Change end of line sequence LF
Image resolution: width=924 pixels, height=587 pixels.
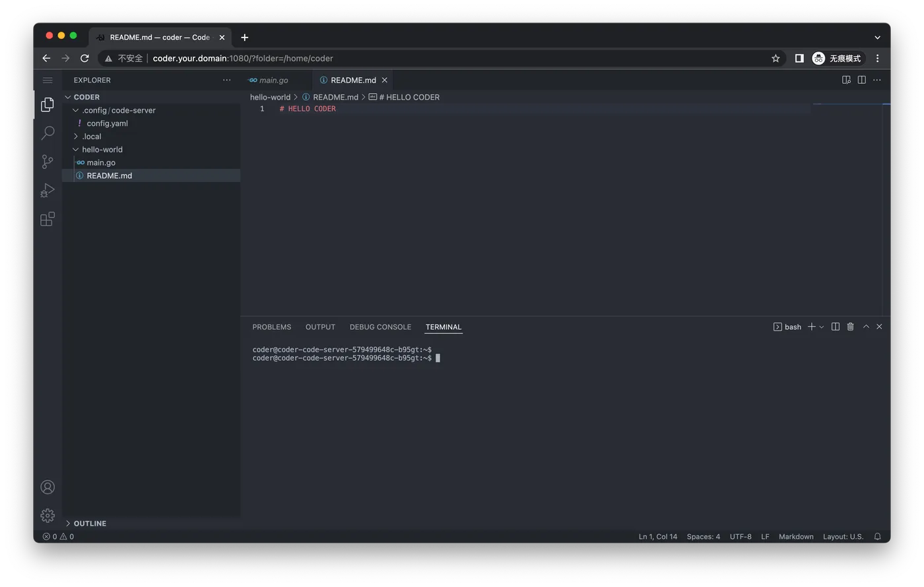[x=765, y=536]
